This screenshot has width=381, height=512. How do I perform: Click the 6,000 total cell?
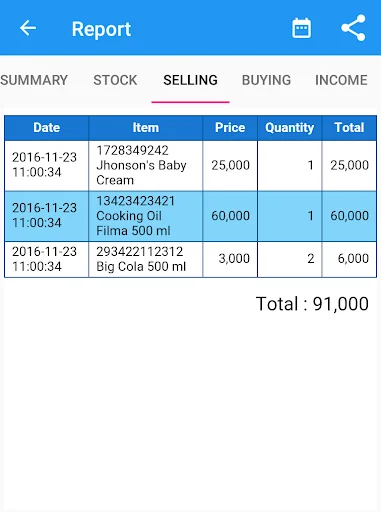[349, 259]
